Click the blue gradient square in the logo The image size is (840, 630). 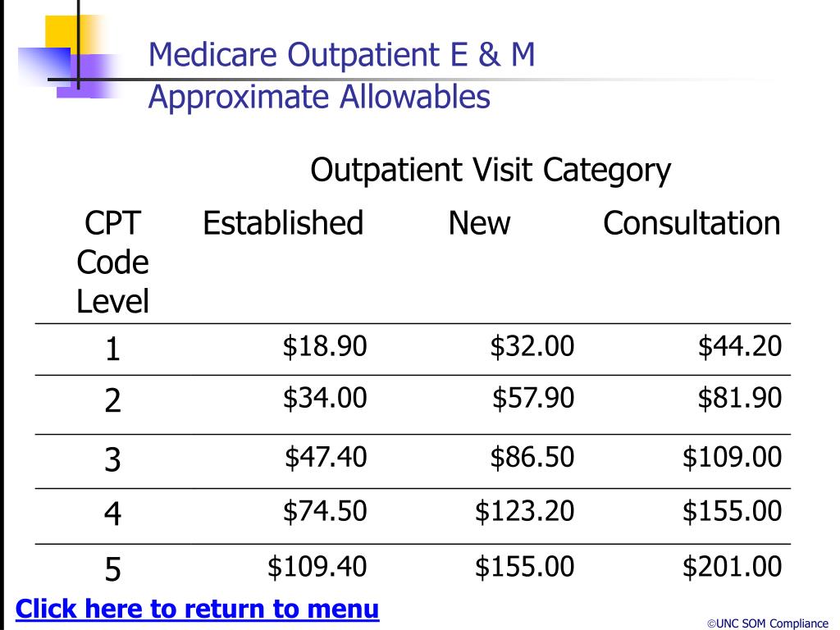44,66
